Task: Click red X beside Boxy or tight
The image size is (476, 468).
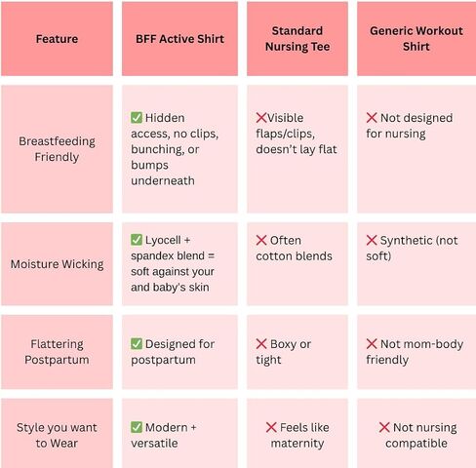Action: point(261,344)
